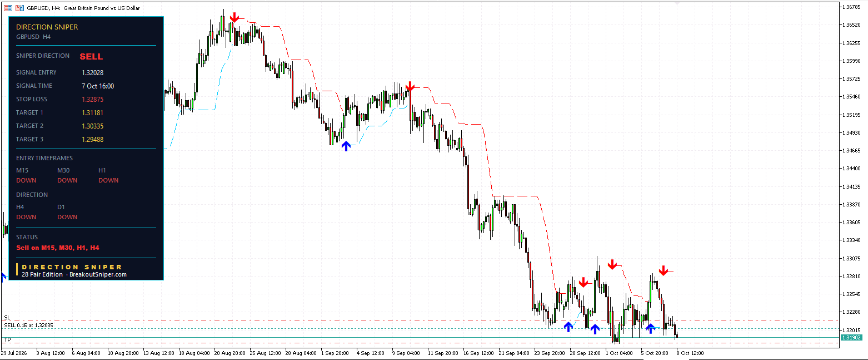The height and width of the screenshot is (360, 868).
Task: Click the Target 1 value 1.31181
Action: 93,112
